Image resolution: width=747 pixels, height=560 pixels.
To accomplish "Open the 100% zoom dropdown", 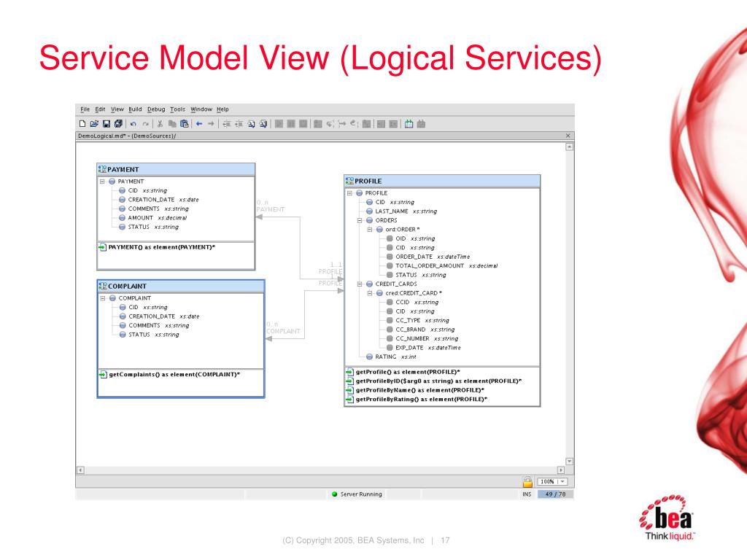I will [x=562, y=481].
